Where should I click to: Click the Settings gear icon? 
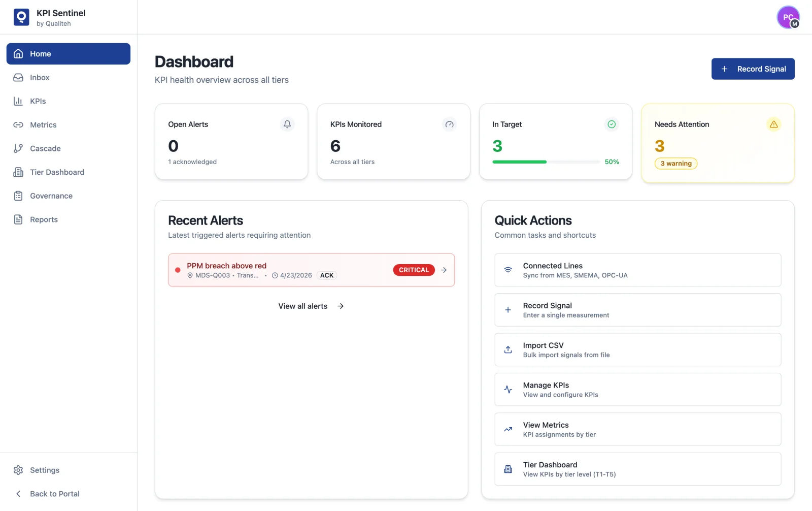pyautogui.click(x=18, y=470)
